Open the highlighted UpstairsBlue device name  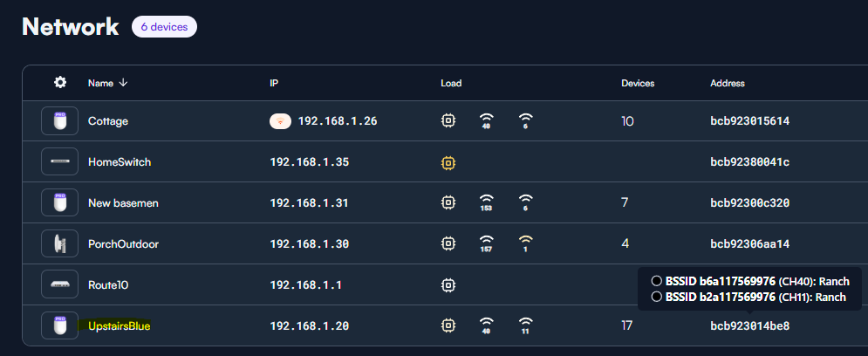tap(119, 326)
